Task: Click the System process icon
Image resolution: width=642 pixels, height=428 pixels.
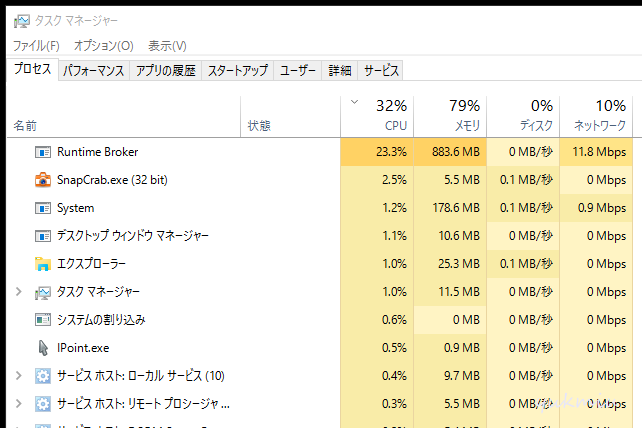Action: (43, 208)
